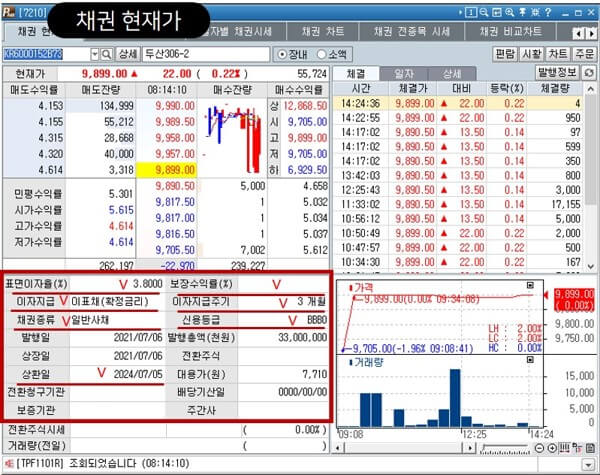Click the trade list scroll-down arrow

click(x=590, y=266)
